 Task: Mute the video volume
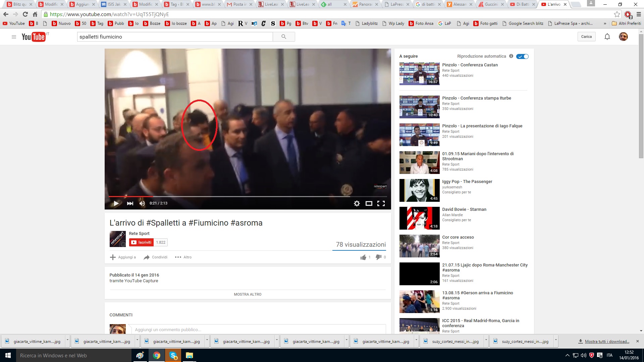coord(142,203)
